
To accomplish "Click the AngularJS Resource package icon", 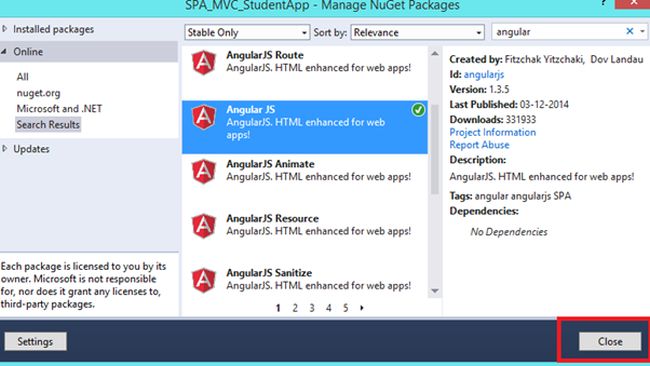I will (204, 226).
